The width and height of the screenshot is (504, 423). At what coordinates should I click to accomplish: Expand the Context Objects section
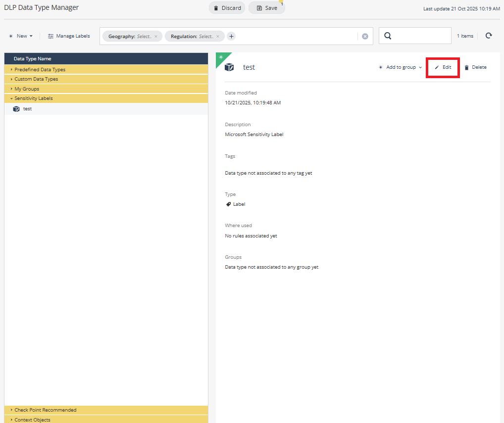click(x=32, y=420)
